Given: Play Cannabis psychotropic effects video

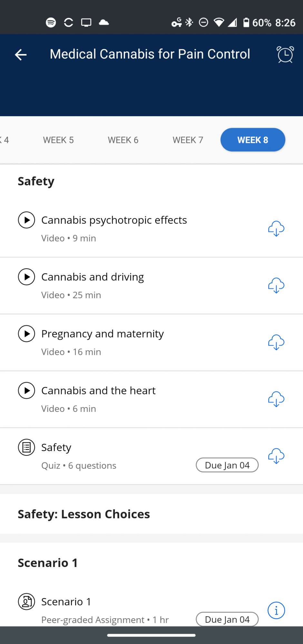Looking at the screenshot, I should tap(26, 220).
